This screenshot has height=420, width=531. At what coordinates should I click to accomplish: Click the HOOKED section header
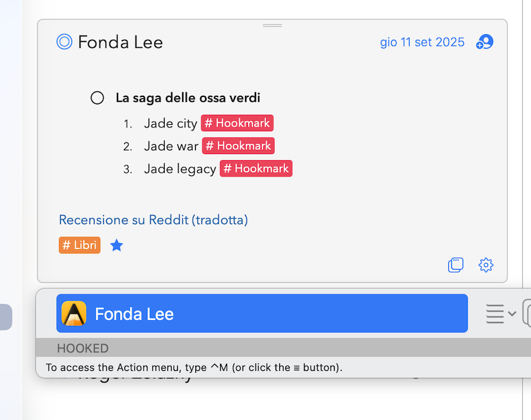[83, 348]
